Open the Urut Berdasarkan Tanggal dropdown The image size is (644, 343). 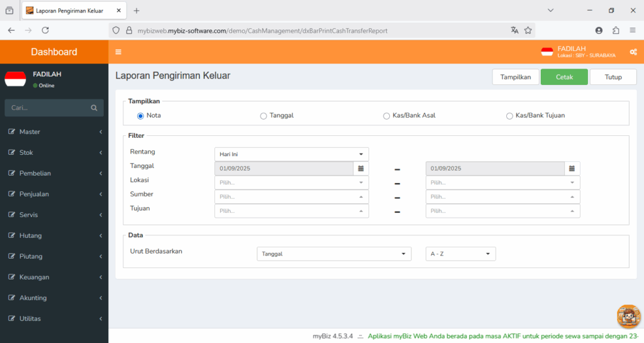coord(334,254)
